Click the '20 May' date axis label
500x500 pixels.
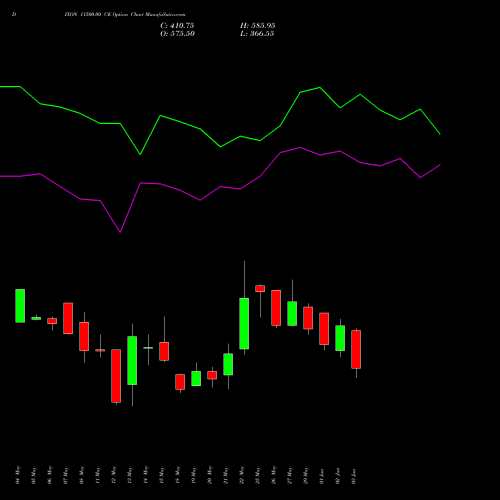coord(210,475)
